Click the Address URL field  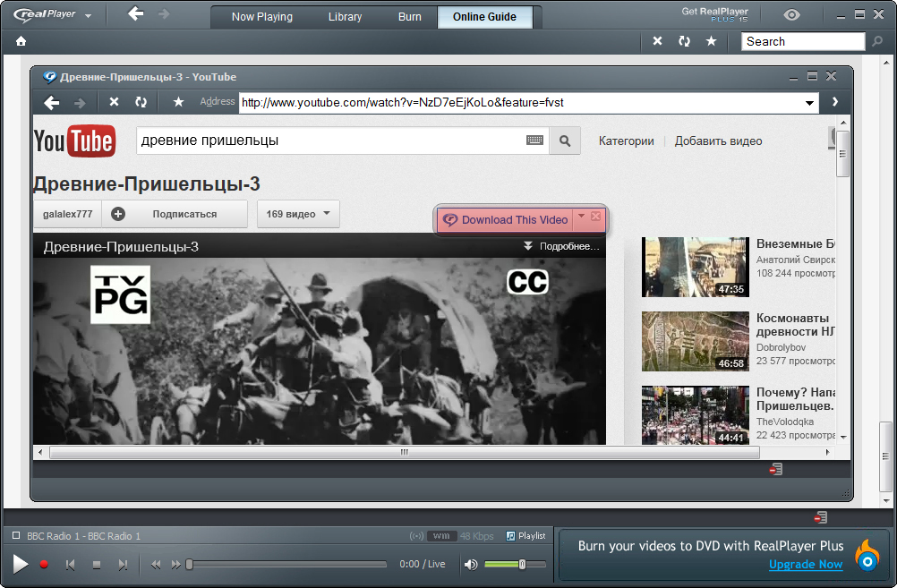pyautogui.click(x=521, y=103)
